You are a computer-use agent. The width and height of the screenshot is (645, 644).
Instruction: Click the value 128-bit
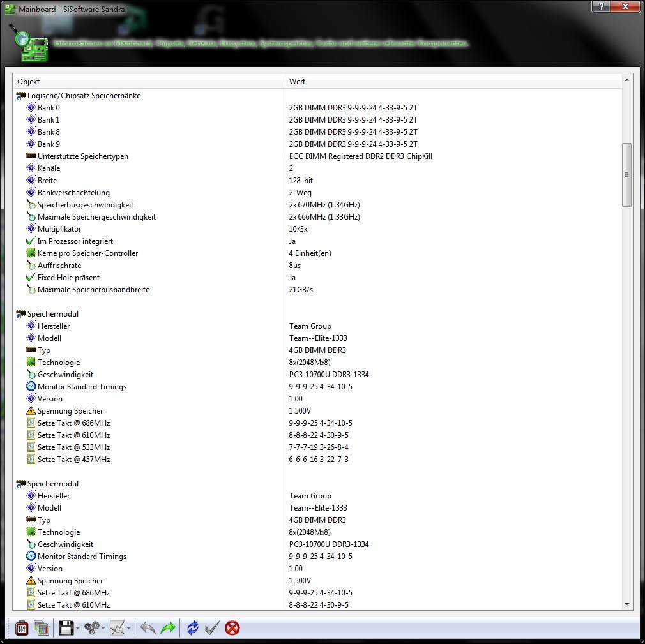click(301, 180)
